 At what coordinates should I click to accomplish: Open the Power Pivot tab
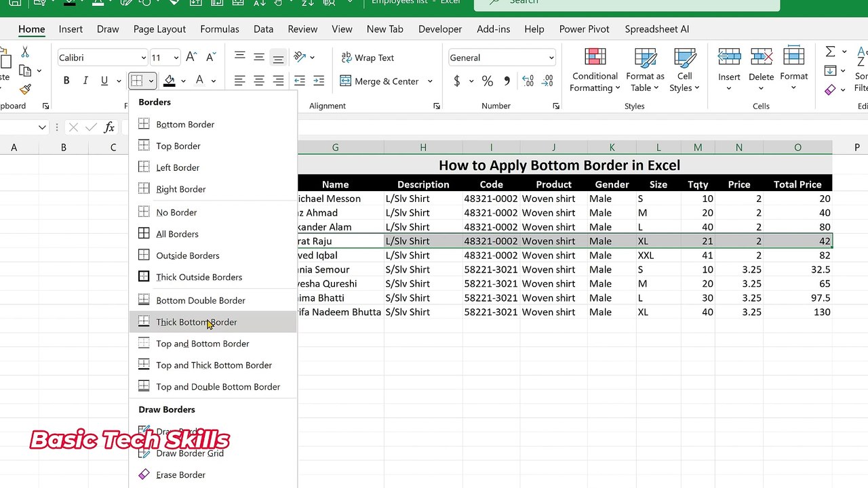[584, 29]
